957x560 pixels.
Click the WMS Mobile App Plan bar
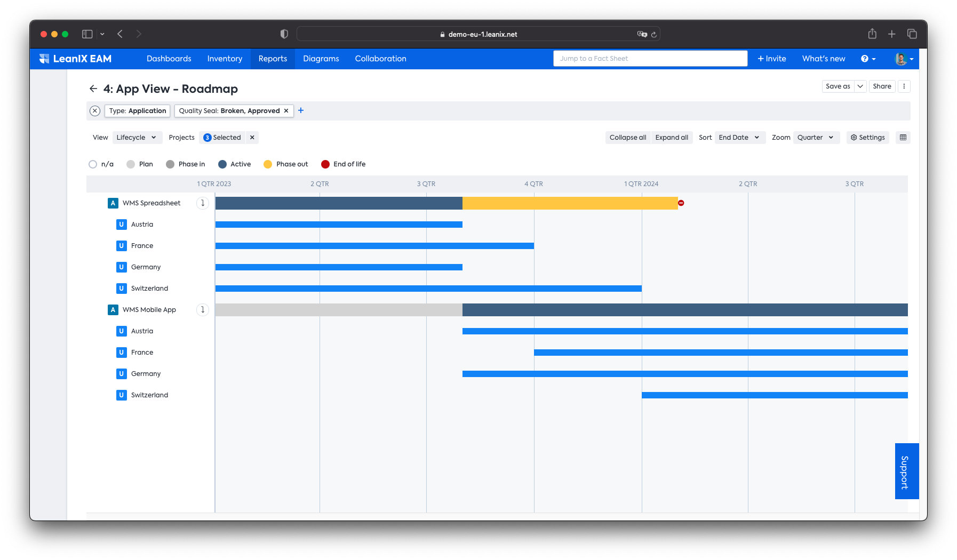pos(339,310)
